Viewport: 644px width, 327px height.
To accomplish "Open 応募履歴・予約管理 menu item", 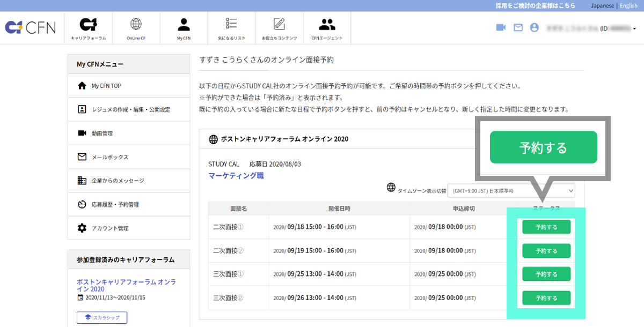I will click(129, 204).
